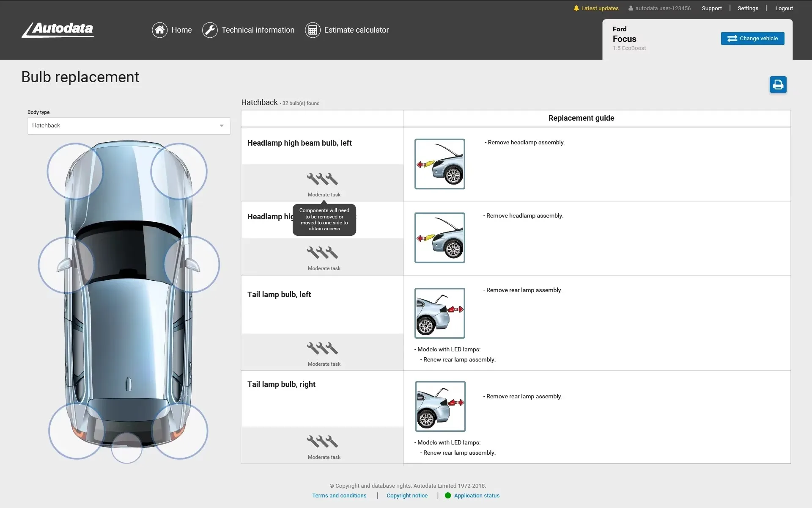This screenshot has height=508, width=812.
Task: Open Settings in top bar
Action: [748, 8]
